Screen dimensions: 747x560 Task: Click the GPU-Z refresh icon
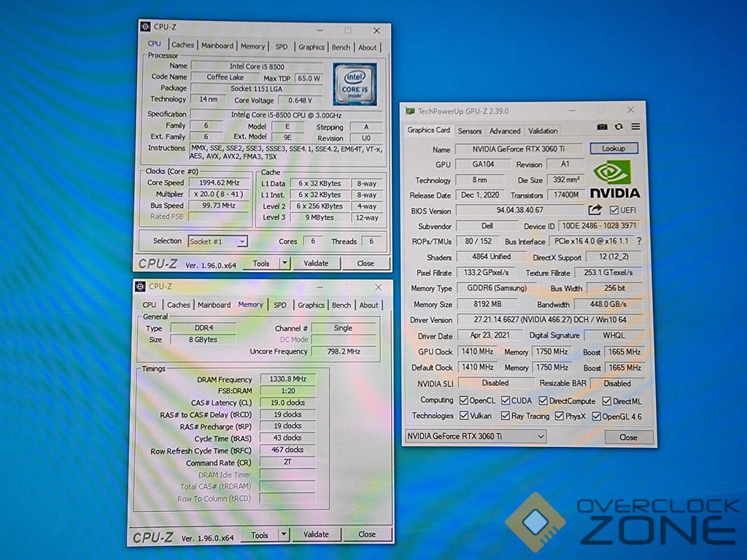tap(619, 127)
